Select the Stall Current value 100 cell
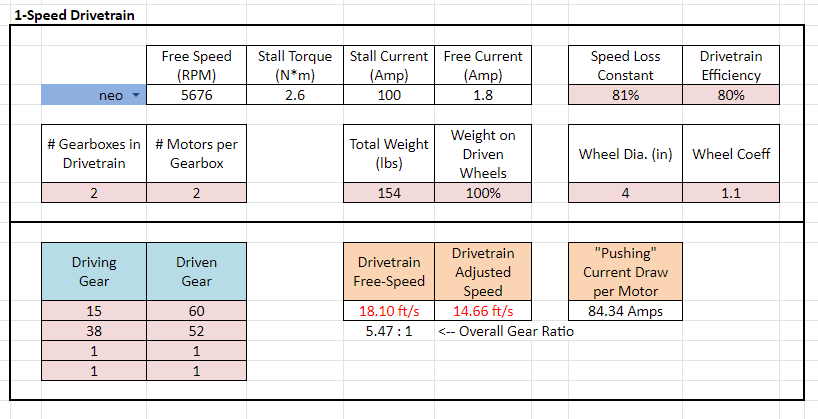The image size is (818, 419). point(391,95)
